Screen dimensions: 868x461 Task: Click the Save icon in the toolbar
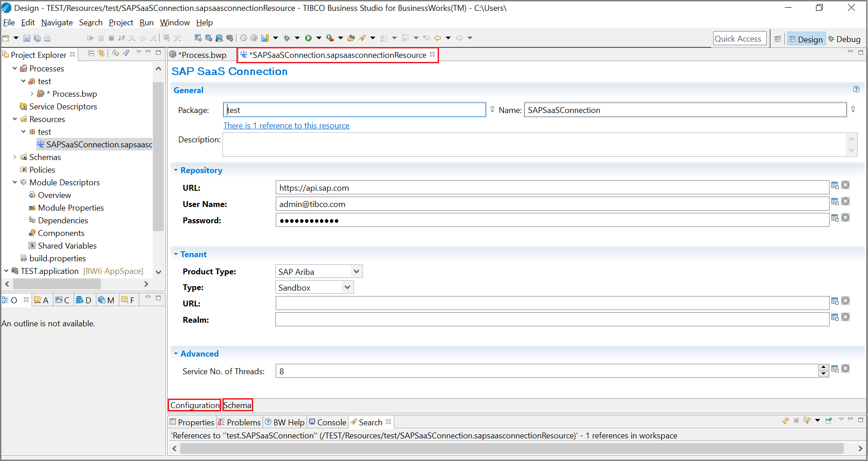(27, 38)
